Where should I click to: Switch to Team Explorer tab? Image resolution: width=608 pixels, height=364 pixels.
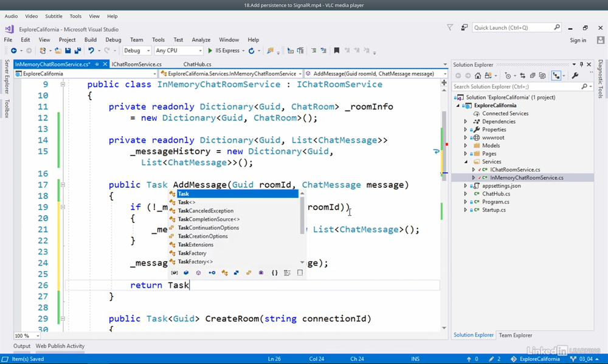[516, 335]
